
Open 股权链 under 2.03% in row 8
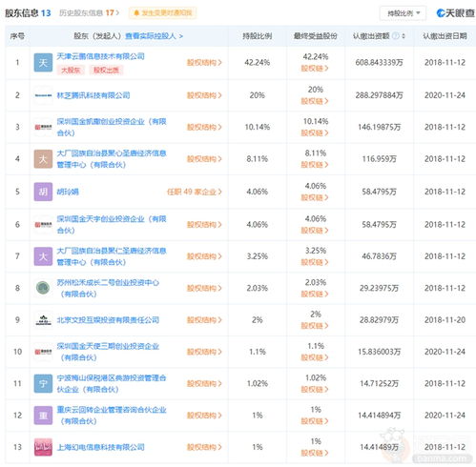[315, 294]
